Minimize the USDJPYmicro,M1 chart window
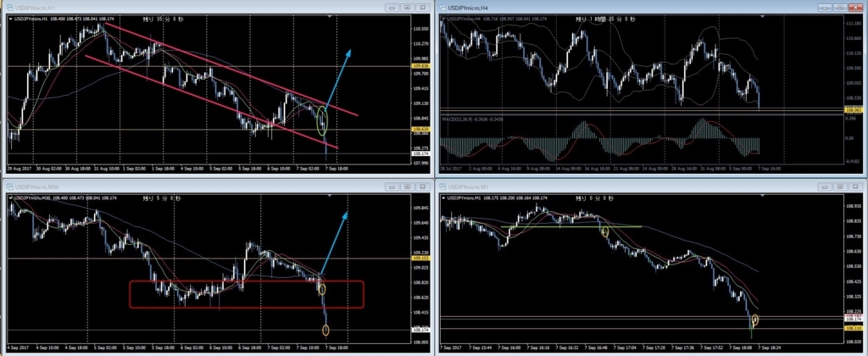The width and height of the screenshot is (868, 356). 826,186
